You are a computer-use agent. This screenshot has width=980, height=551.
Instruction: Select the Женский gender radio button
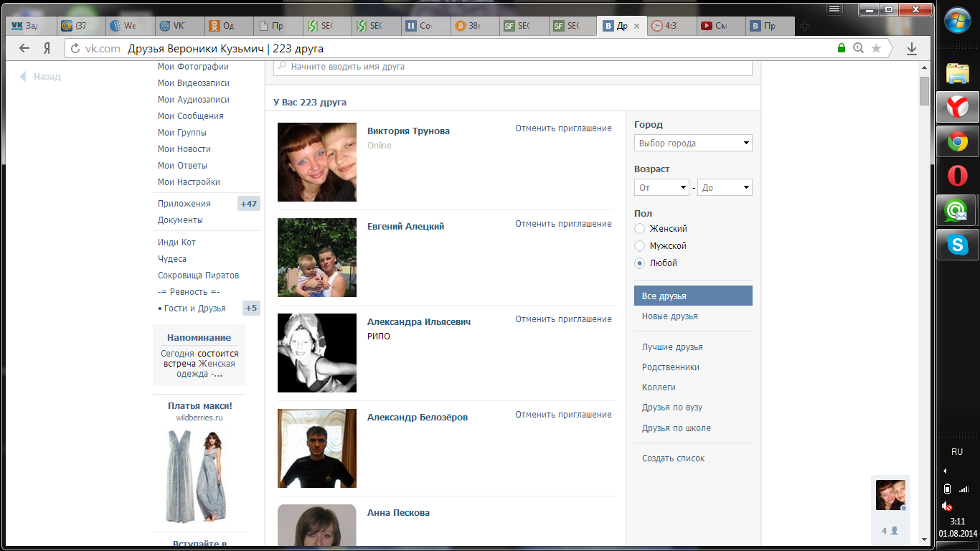click(639, 229)
